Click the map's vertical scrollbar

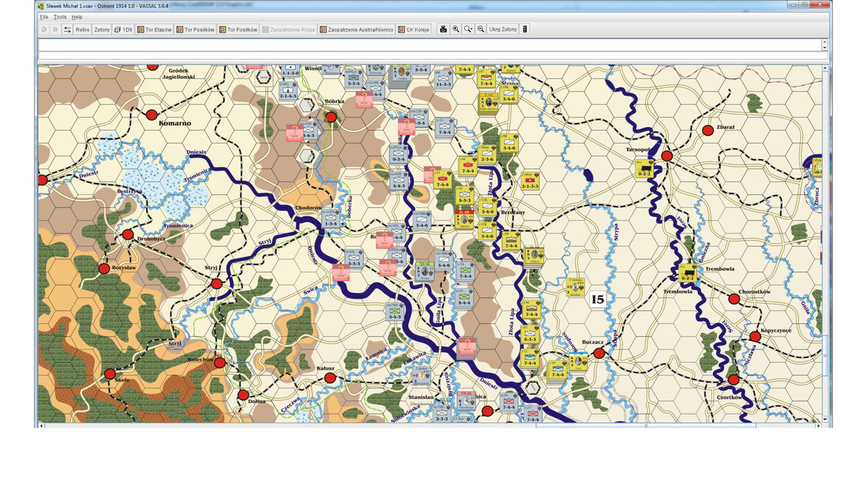click(825, 243)
